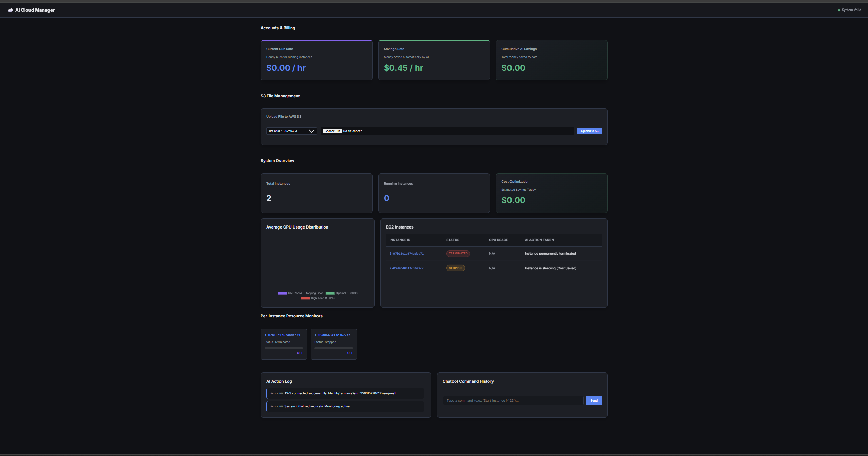
Task: Click OFF indicator on terminated instance monitor
Action: (300, 353)
